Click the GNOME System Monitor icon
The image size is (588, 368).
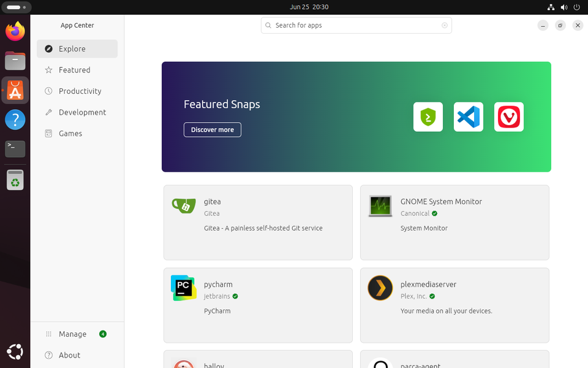point(380,206)
